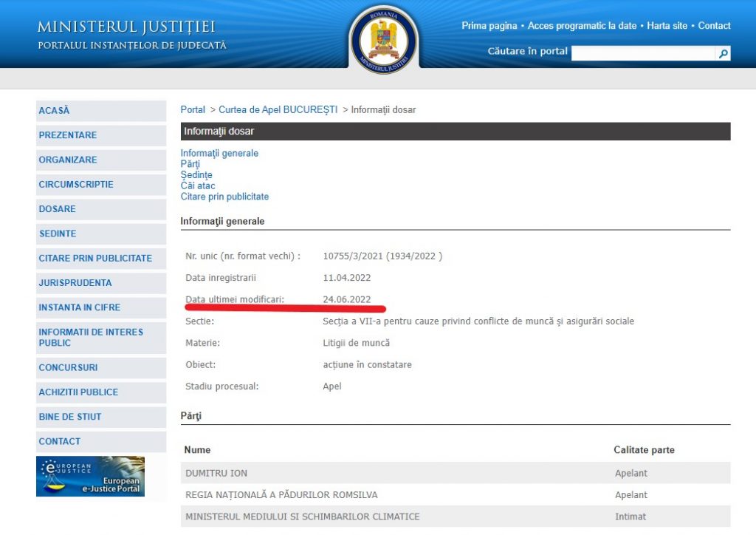
Task: Jump to the Părți anchor link
Action: pyautogui.click(x=190, y=164)
